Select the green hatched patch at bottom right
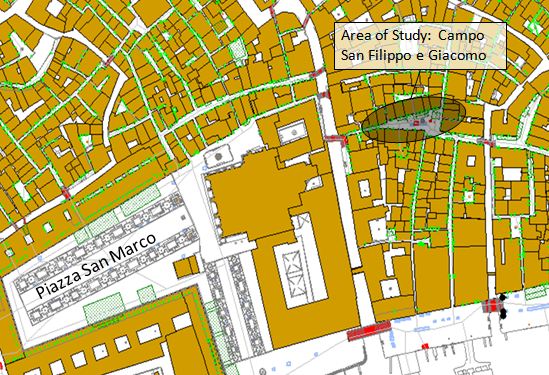 pyautogui.click(x=537, y=293)
